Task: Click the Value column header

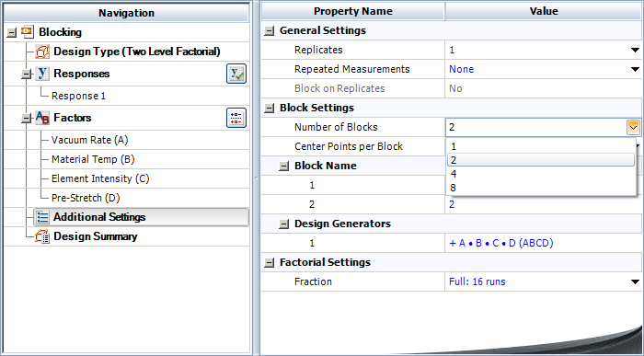Action: [x=544, y=11]
